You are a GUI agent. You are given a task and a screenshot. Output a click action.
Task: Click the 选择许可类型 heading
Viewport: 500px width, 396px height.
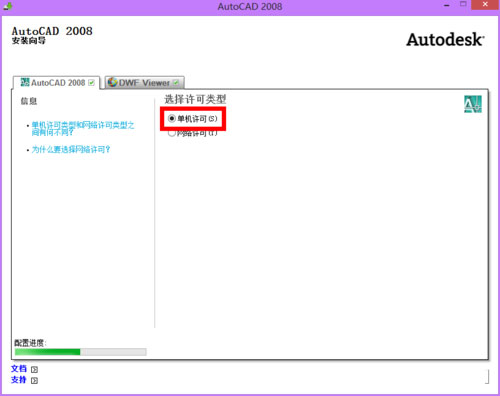195,99
